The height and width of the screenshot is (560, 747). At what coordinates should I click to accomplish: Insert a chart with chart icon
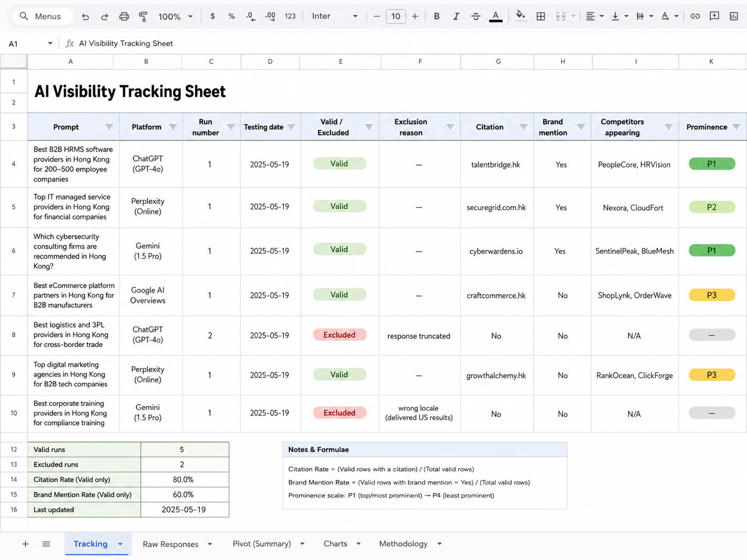click(734, 17)
